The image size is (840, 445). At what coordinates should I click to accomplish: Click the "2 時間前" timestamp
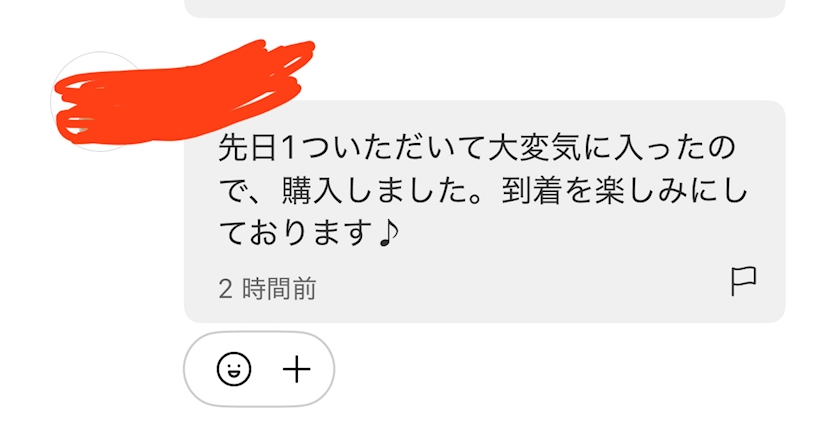coord(267,289)
